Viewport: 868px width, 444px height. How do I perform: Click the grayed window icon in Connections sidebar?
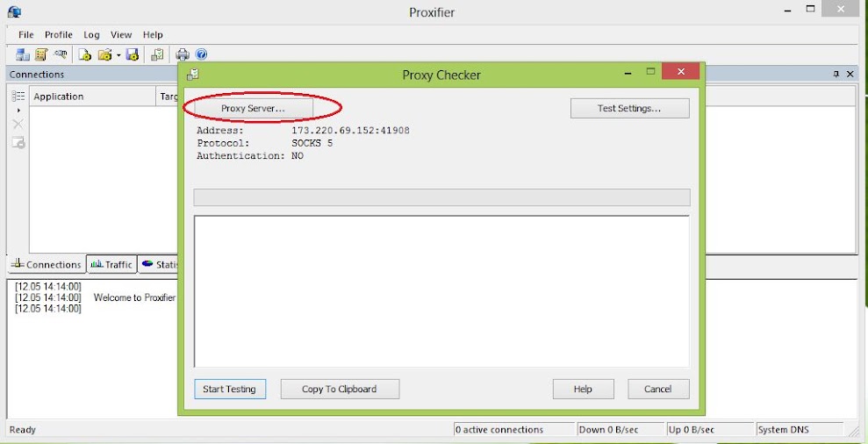18,143
